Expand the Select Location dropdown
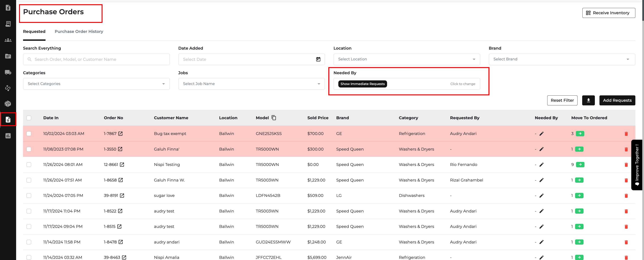 [x=406, y=59]
